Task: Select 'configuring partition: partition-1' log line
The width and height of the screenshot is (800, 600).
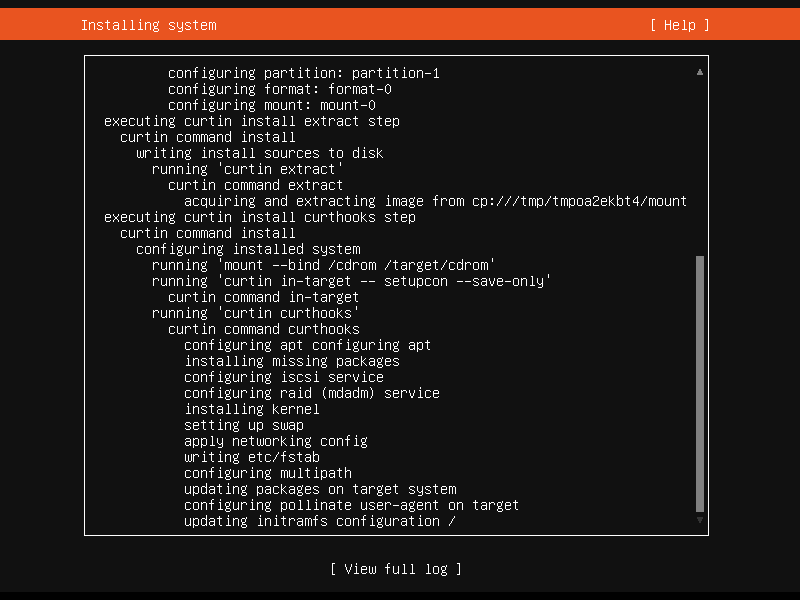Action: click(x=303, y=73)
